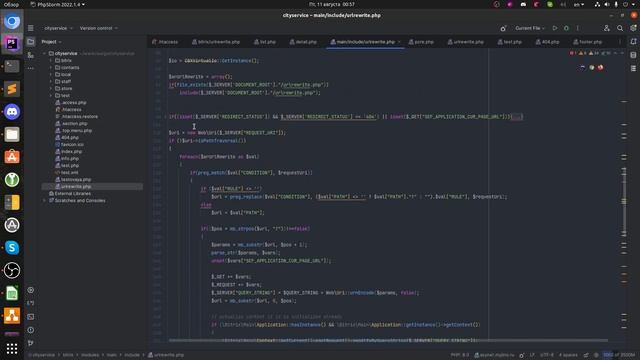Viewport: 640px width, 360px height.
Task: Open IDE settings gear icon
Action: (633, 28)
